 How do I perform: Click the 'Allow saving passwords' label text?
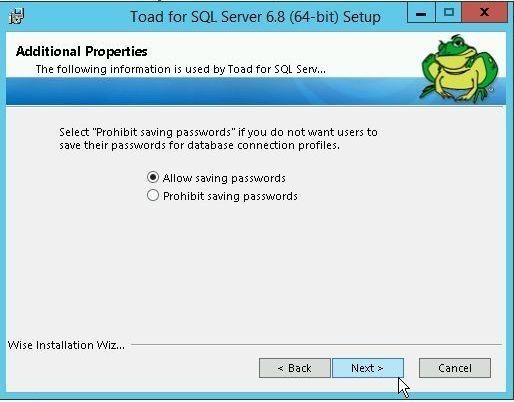pos(224,178)
